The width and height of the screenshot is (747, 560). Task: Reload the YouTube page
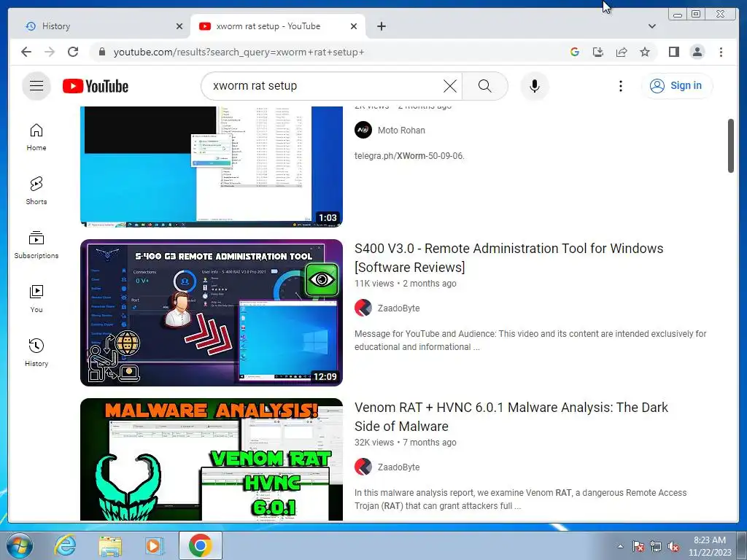tap(73, 52)
